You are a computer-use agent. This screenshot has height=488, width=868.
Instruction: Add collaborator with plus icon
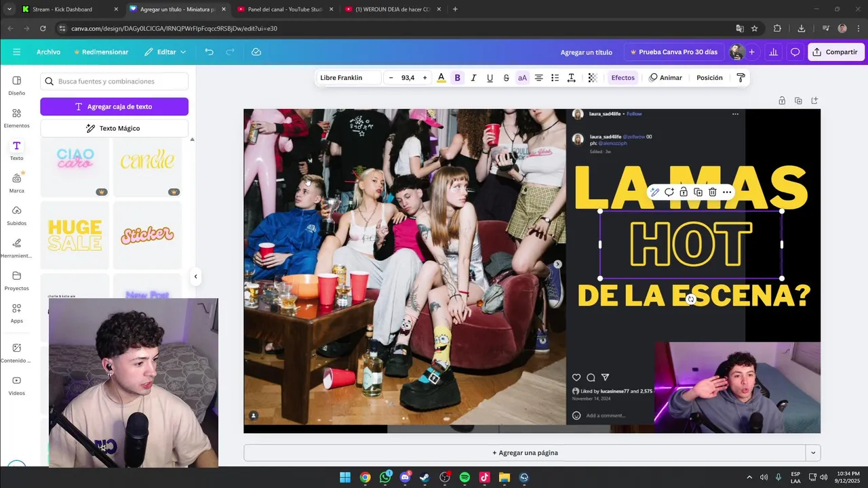tap(751, 52)
